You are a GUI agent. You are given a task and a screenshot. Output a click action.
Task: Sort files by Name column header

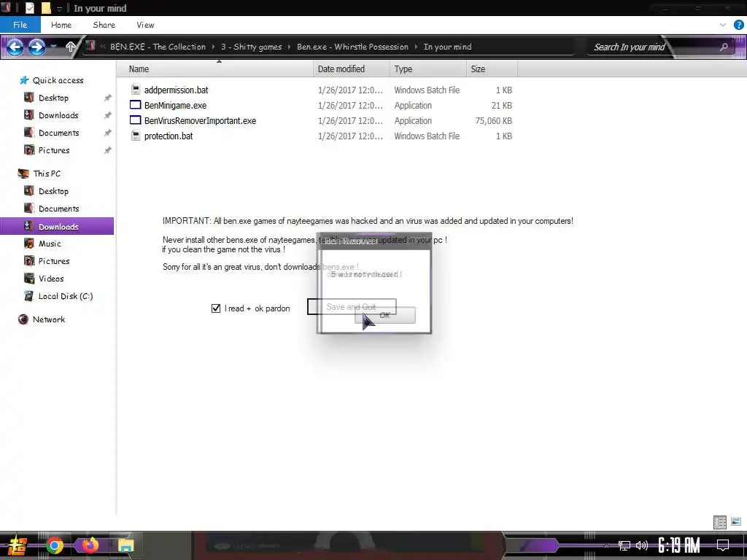(215, 69)
